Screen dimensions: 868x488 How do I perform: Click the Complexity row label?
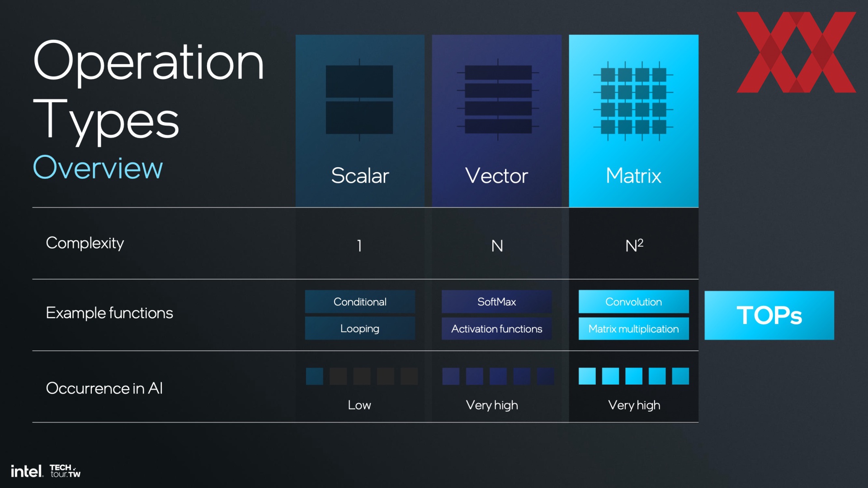point(85,243)
